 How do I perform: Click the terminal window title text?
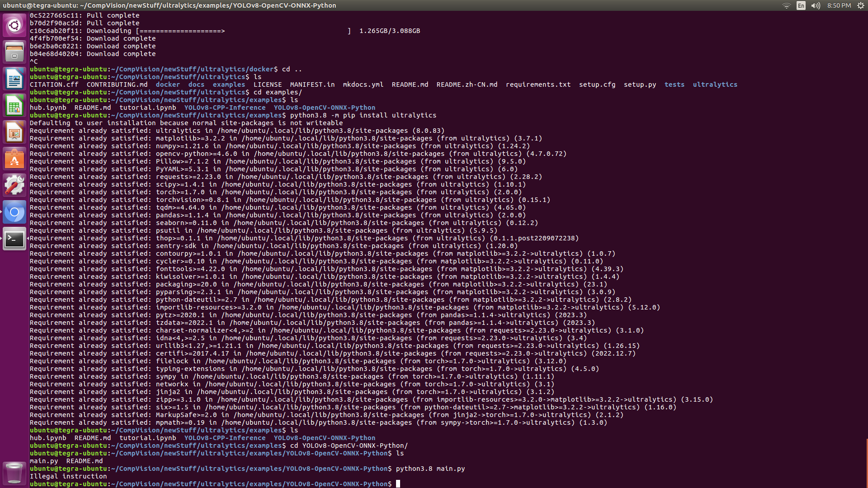coord(170,5)
